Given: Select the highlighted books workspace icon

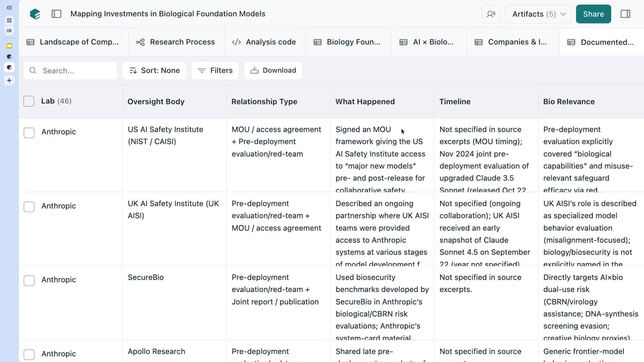Looking at the screenshot, I should pyautogui.click(x=9, y=67).
